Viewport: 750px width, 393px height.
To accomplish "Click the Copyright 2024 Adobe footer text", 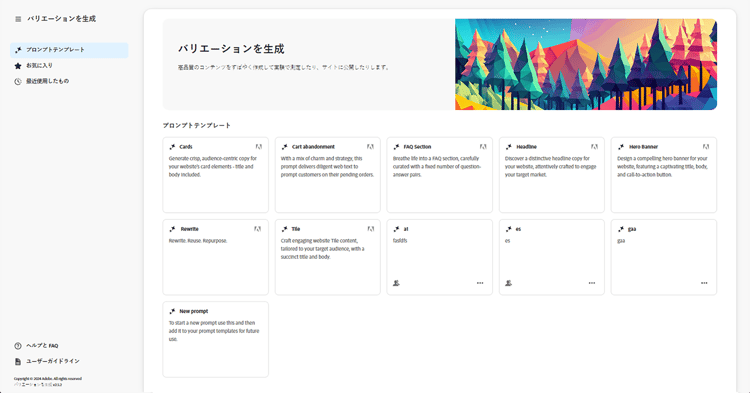I will coord(48,379).
